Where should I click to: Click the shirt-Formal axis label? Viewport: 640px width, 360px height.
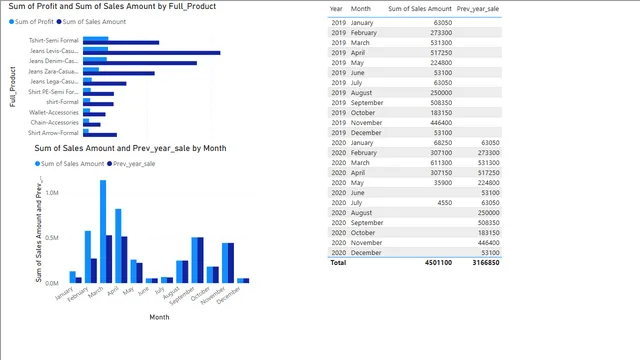(x=62, y=102)
